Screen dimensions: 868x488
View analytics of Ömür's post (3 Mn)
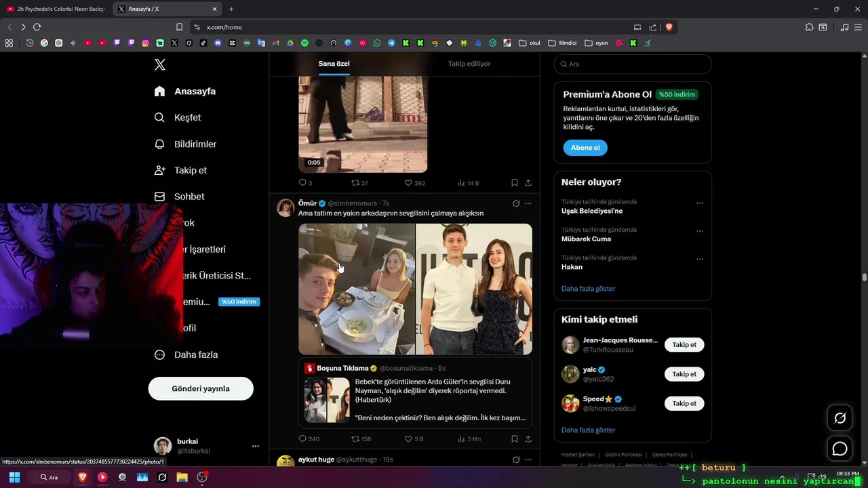tap(469, 439)
